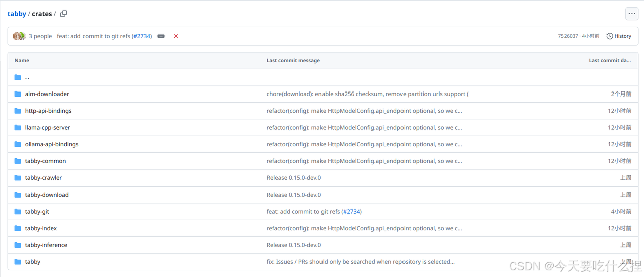
Task: Open the #2734 link in the tabby-git row
Action: coord(351,212)
